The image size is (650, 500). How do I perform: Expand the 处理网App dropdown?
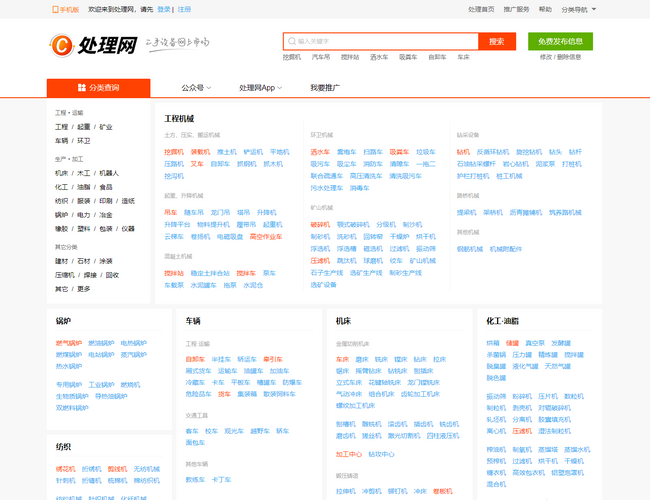coord(260,88)
